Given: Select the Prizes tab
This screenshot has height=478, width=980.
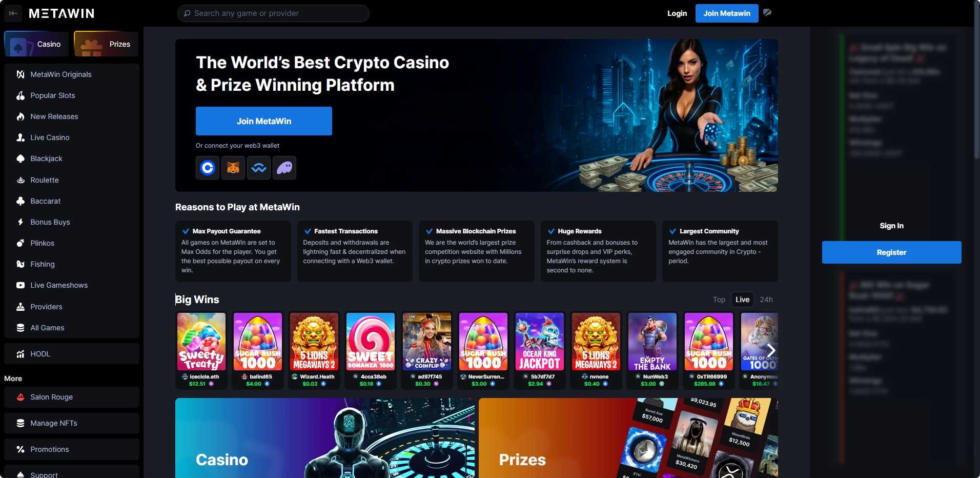Looking at the screenshot, I should (x=106, y=44).
